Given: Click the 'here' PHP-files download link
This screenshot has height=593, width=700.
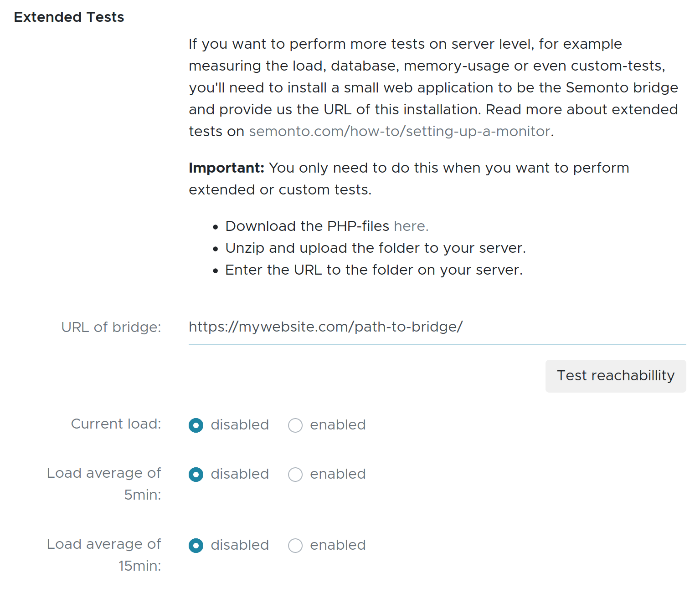Looking at the screenshot, I should click(x=410, y=226).
